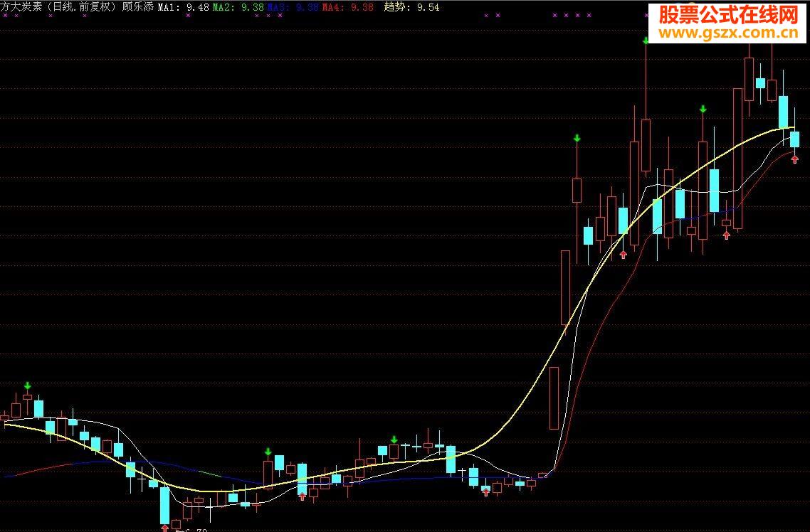810x532 pixels.
Task: Click the fifth red up arrow from left
Action: pos(726,235)
